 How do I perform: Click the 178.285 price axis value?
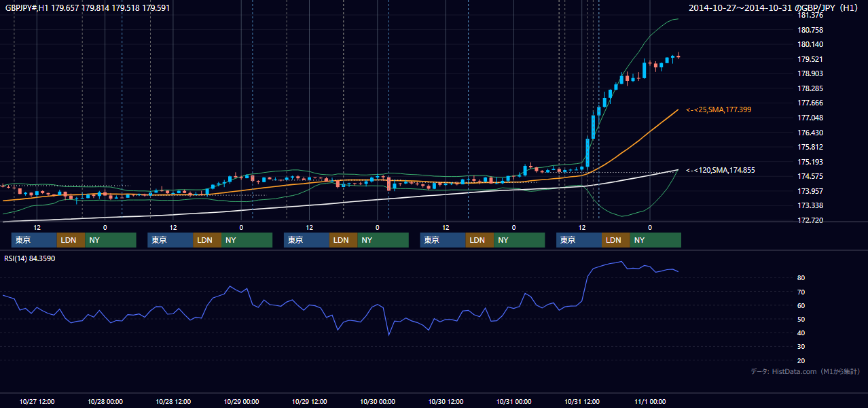(810, 88)
